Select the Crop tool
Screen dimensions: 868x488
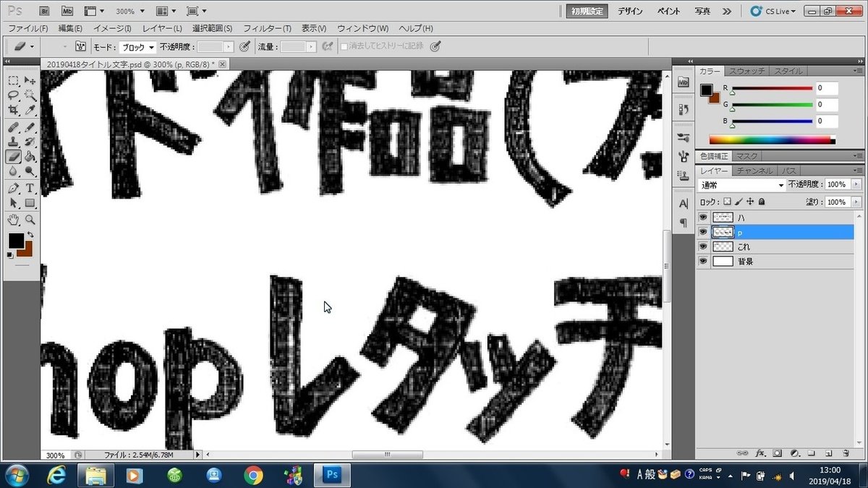pyautogui.click(x=14, y=111)
